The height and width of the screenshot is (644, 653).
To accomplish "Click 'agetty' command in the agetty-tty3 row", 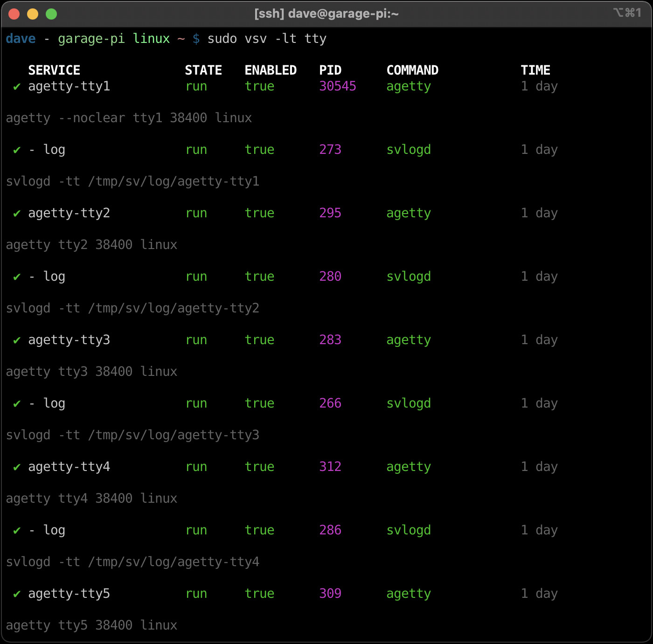I will click(x=409, y=341).
